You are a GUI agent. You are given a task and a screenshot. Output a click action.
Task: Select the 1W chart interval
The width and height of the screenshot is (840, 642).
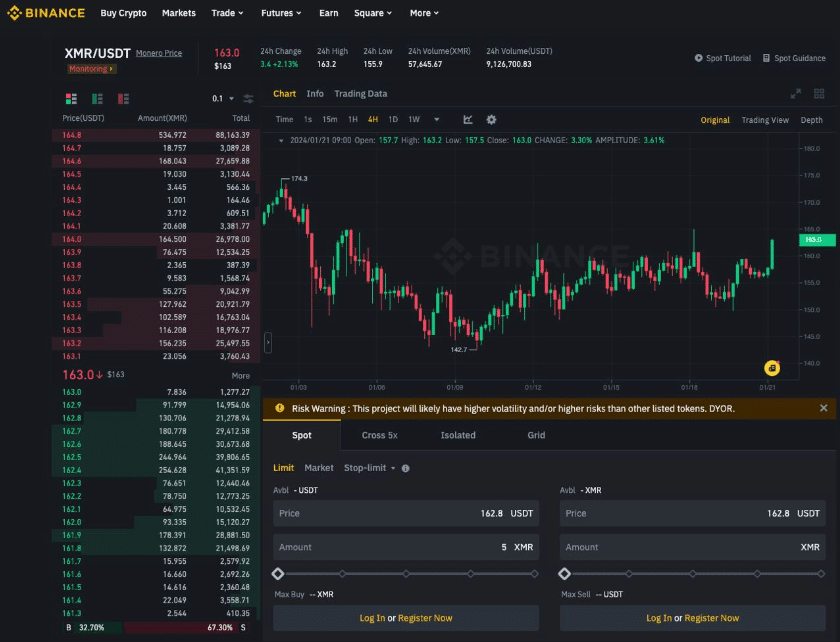[414, 120]
